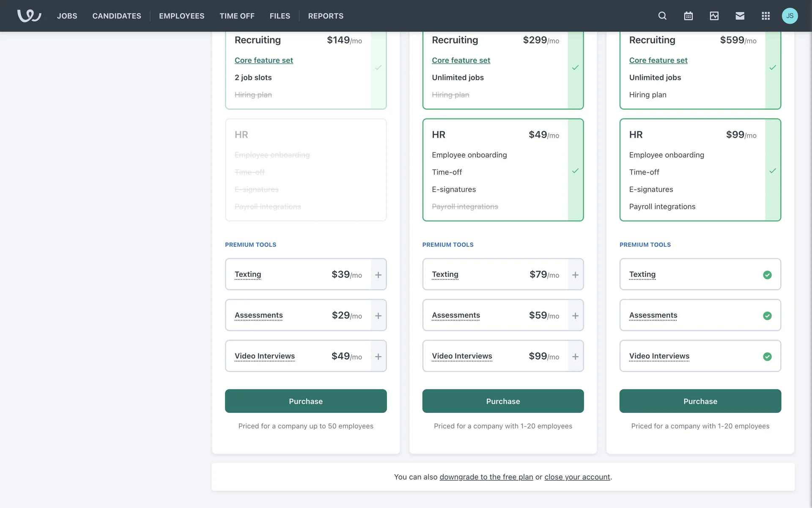Click the Workable logo icon
The width and height of the screenshot is (812, 508).
point(29,16)
